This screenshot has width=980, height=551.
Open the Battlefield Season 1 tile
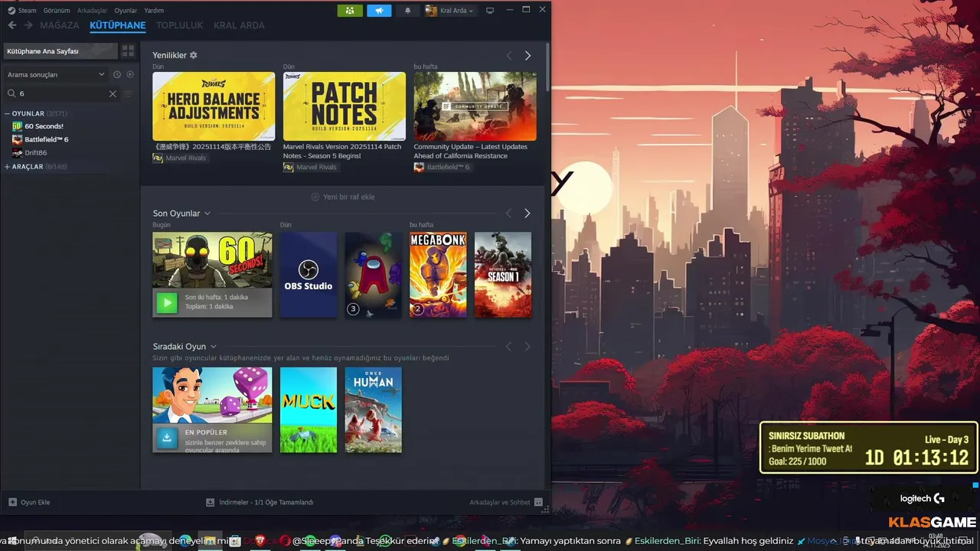(503, 275)
